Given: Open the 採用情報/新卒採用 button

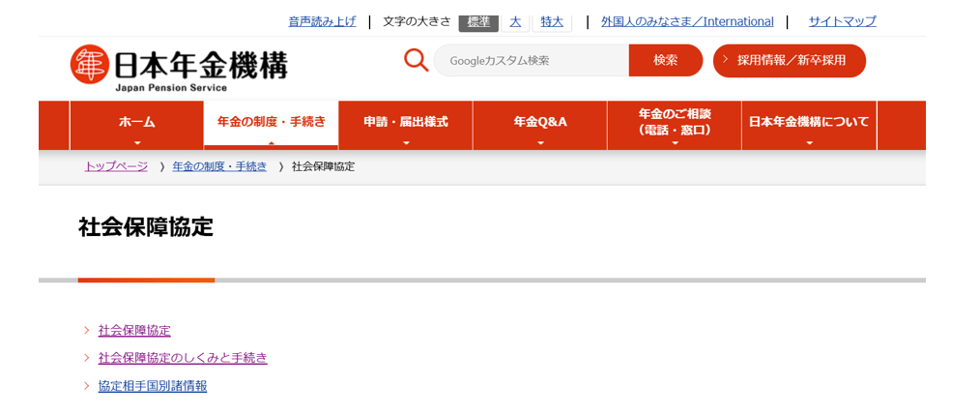Looking at the screenshot, I should point(790,61).
